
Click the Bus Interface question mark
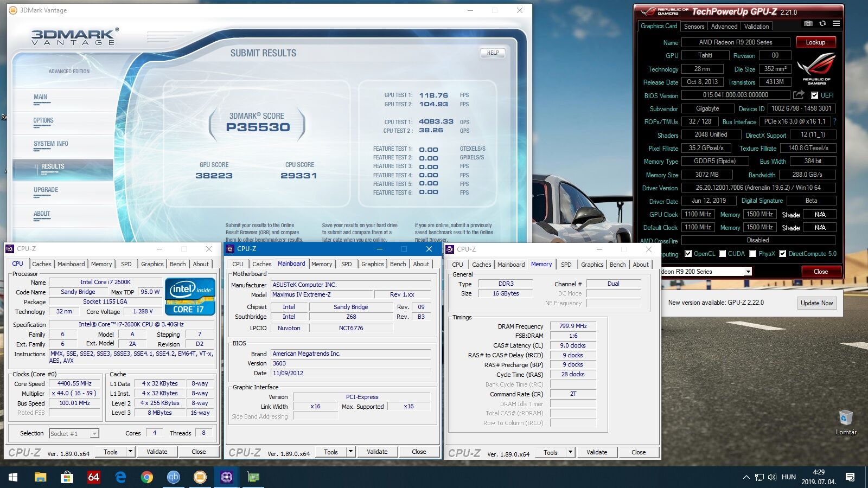coord(834,121)
